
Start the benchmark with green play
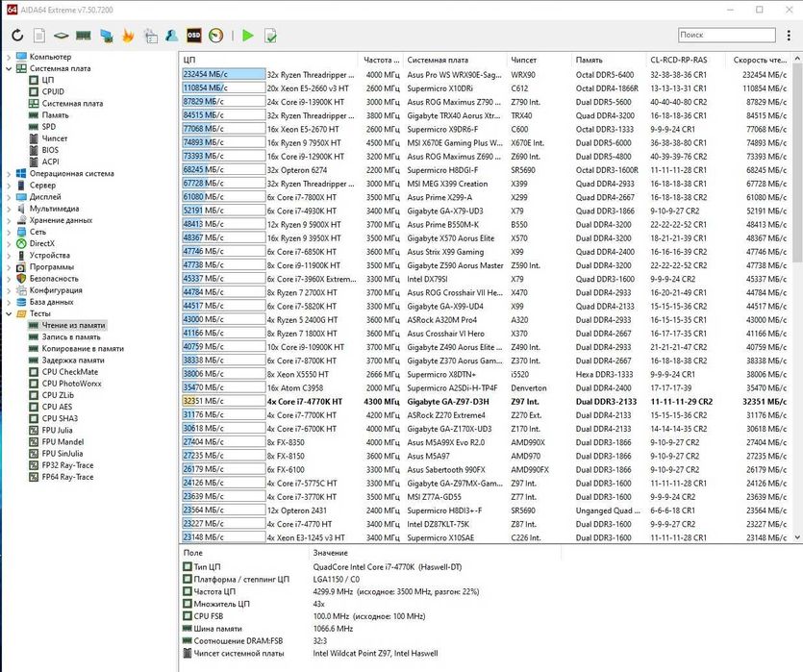coord(248,36)
